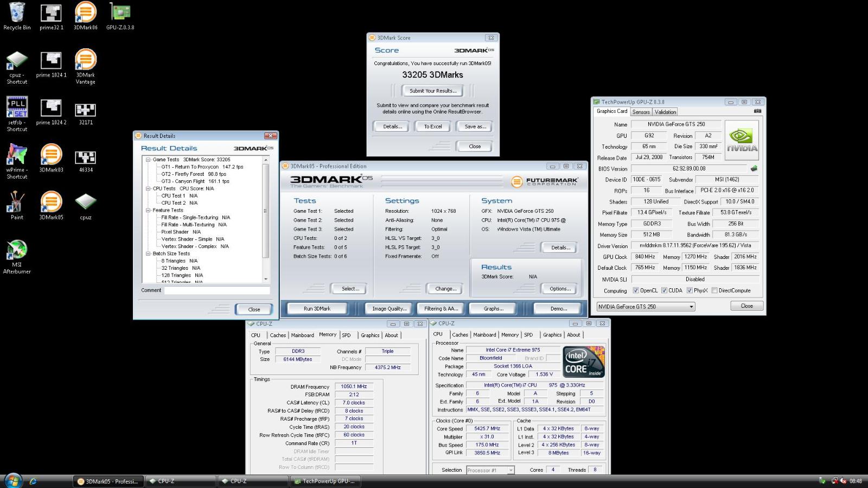Click the Run 3DMark button
This screenshot has height=488, width=868.
[317, 308]
